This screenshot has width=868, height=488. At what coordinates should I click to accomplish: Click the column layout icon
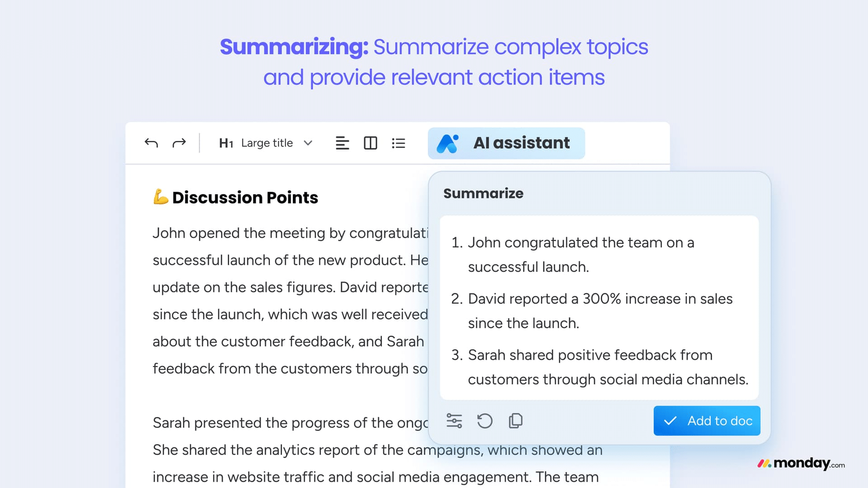coord(370,143)
